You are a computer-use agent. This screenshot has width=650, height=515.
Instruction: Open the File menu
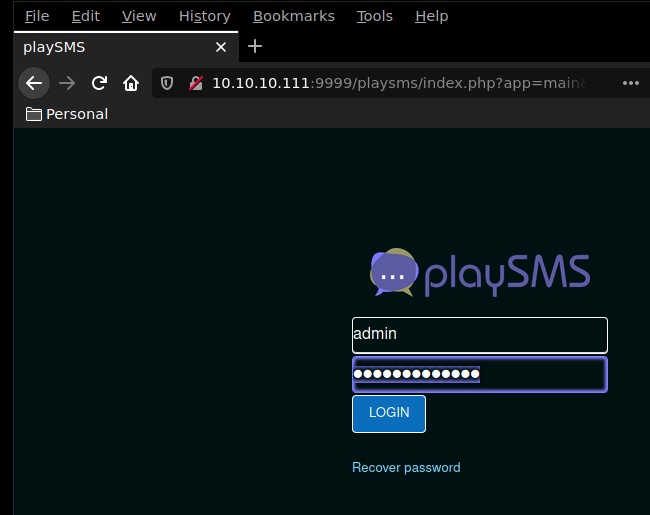point(37,16)
